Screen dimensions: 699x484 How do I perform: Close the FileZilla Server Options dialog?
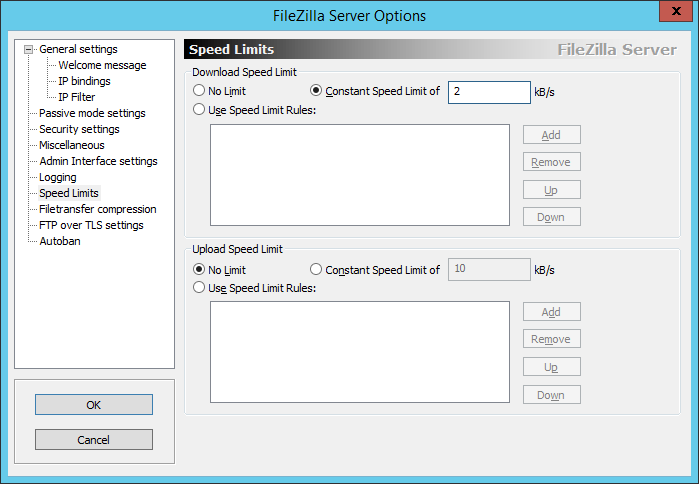(676, 11)
